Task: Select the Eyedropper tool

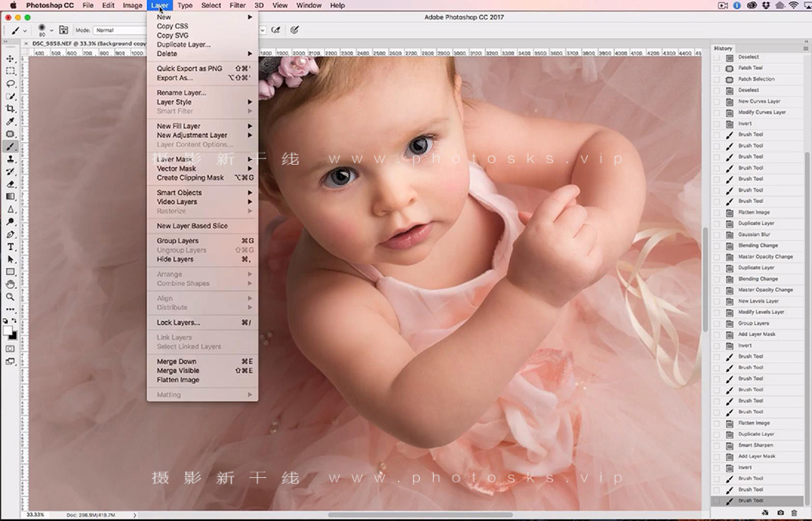Action: [11, 122]
